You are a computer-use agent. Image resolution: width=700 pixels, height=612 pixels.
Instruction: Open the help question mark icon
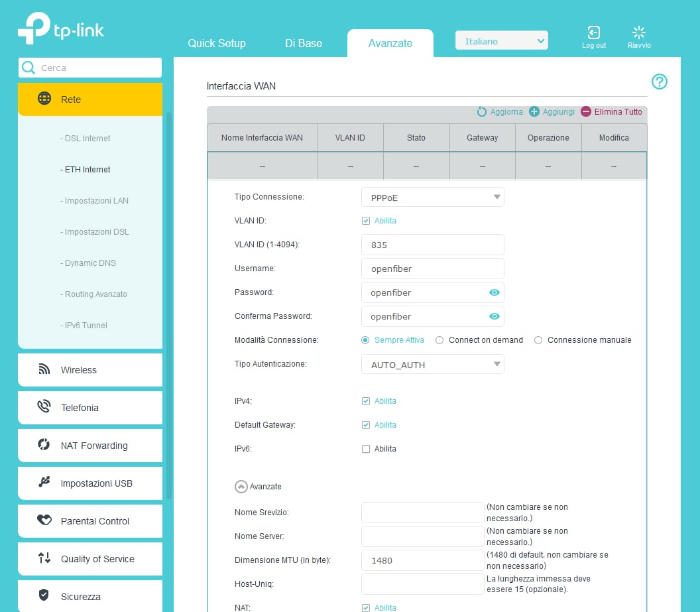pyautogui.click(x=659, y=82)
